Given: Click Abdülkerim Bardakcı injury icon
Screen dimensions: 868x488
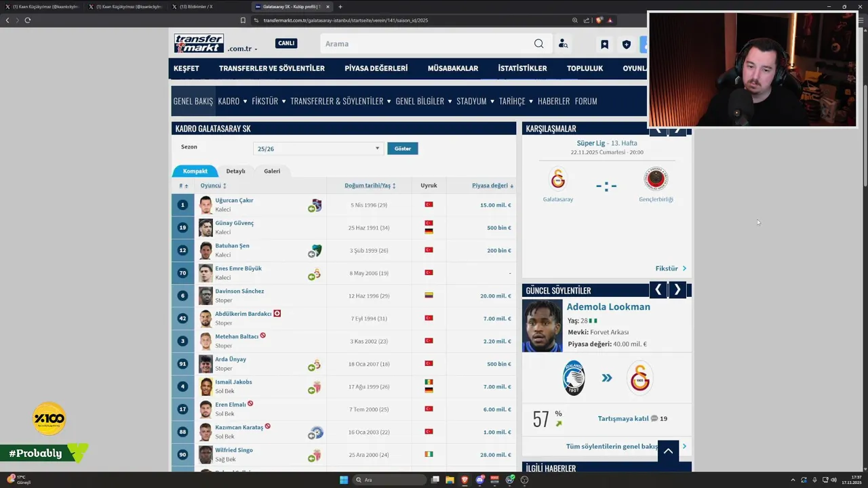Looking at the screenshot, I should click(x=277, y=314).
